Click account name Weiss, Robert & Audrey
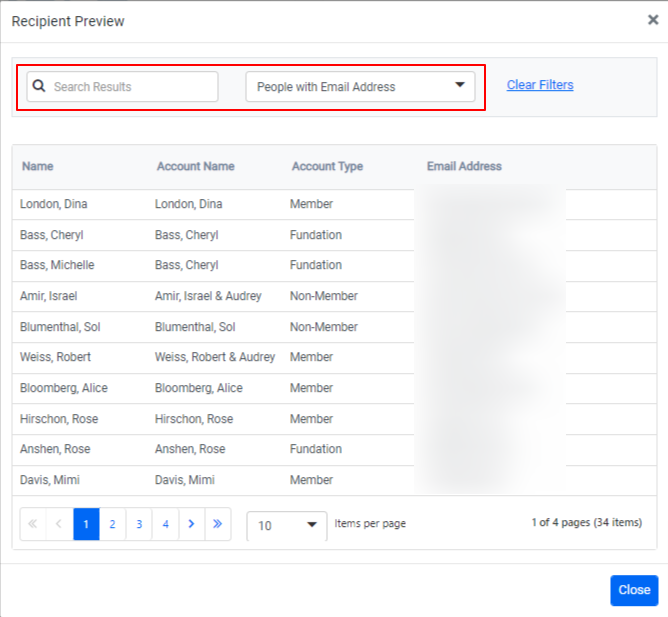 (215, 357)
